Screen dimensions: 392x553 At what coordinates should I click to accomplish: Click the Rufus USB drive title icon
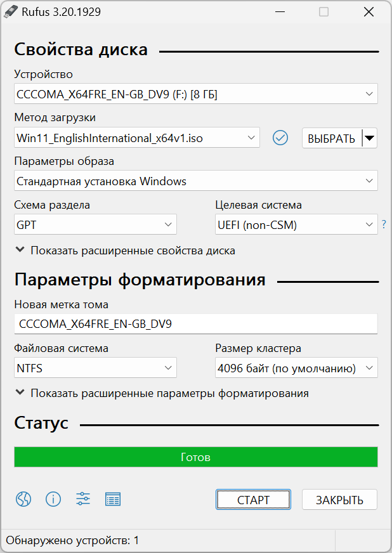coord(11,11)
